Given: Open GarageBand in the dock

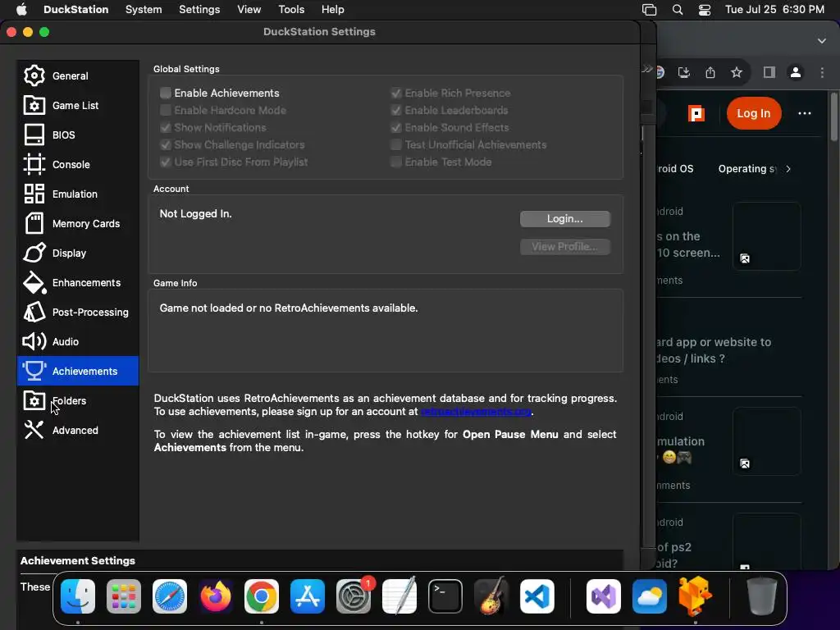Looking at the screenshot, I should pyautogui.click(x=491, y=596).
